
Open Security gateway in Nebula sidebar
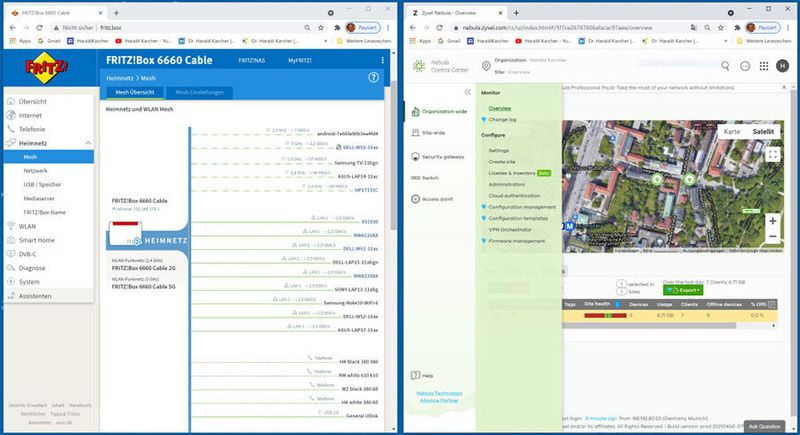438,157
